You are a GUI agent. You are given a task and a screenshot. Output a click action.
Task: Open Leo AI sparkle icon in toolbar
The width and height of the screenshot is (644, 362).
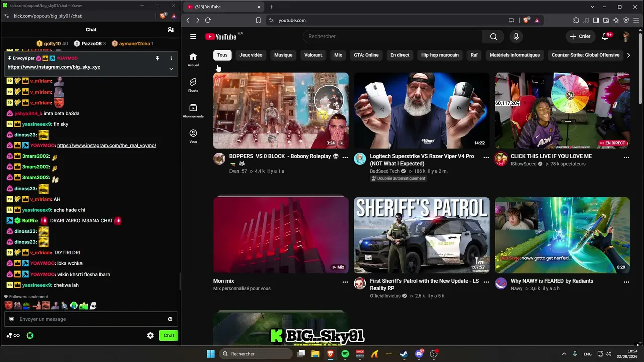[616, 20]
